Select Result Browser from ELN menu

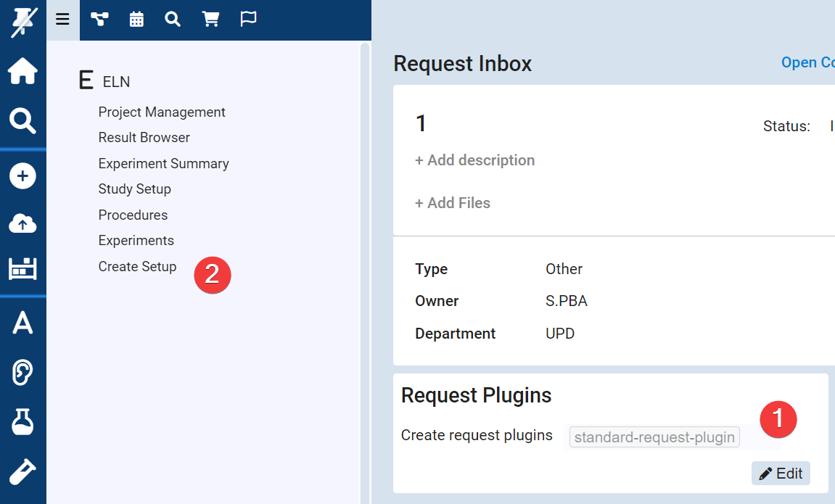(x=144, y=138)
